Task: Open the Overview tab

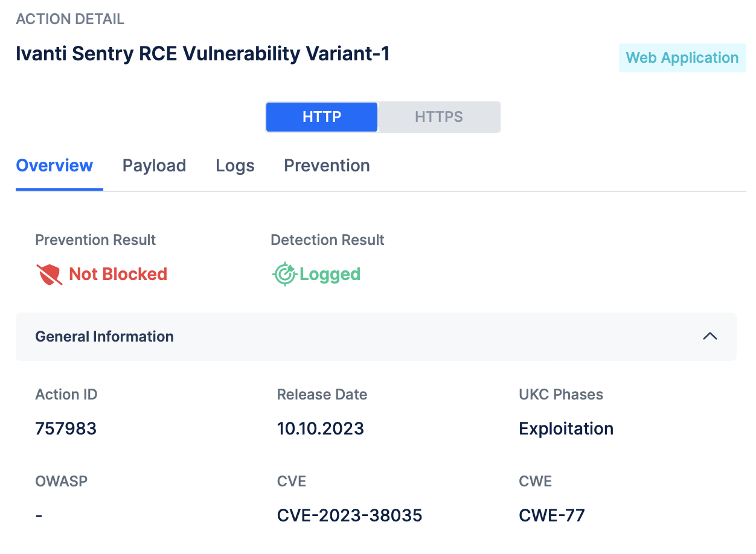Action: click(54, 166)
